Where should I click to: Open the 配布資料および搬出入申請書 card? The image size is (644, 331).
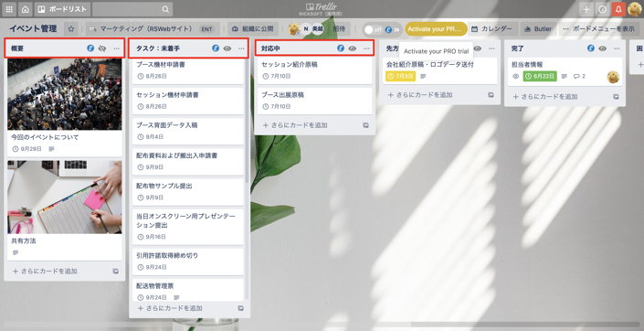coord(187,162)
